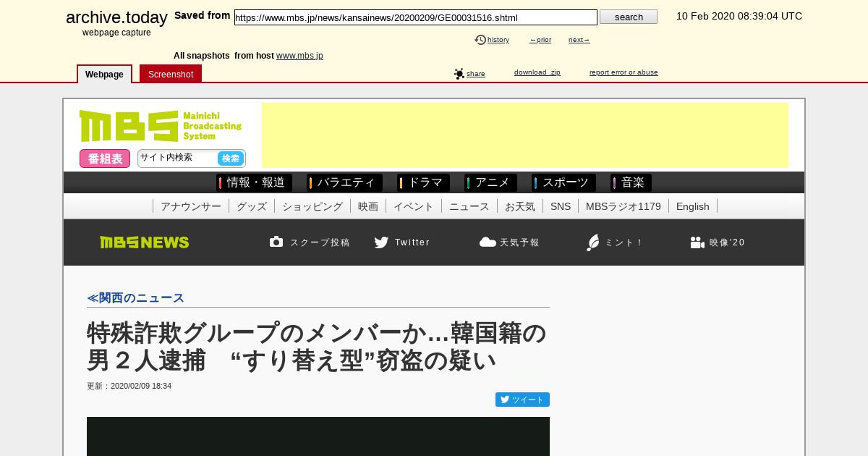Click the 更新：2020/02/09 18:34 timestamp
Image resolution: width=868 pixels, height=456 pixels.
[x=129, y=386]
